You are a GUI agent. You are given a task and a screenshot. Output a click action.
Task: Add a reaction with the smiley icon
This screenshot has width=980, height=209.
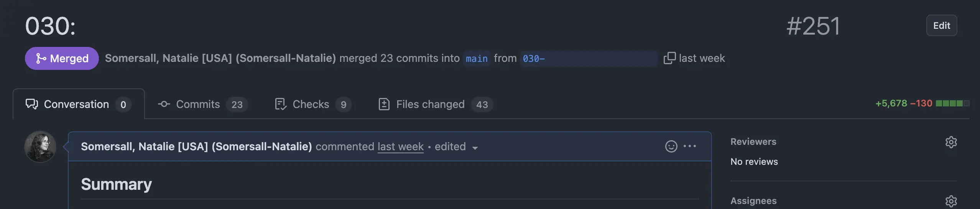point(671,146)
